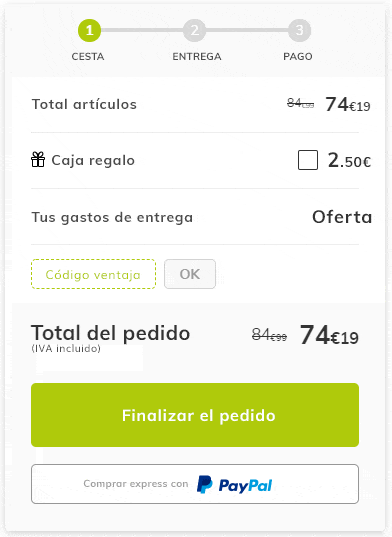Select step 3 grey circle
This screenshot has width=392, height=537.
[300, 30]
